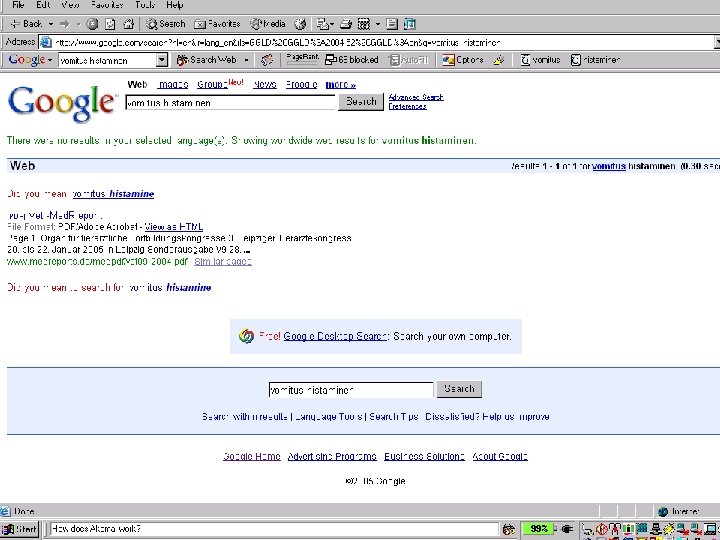Click the Back button in toolbar

26,24
